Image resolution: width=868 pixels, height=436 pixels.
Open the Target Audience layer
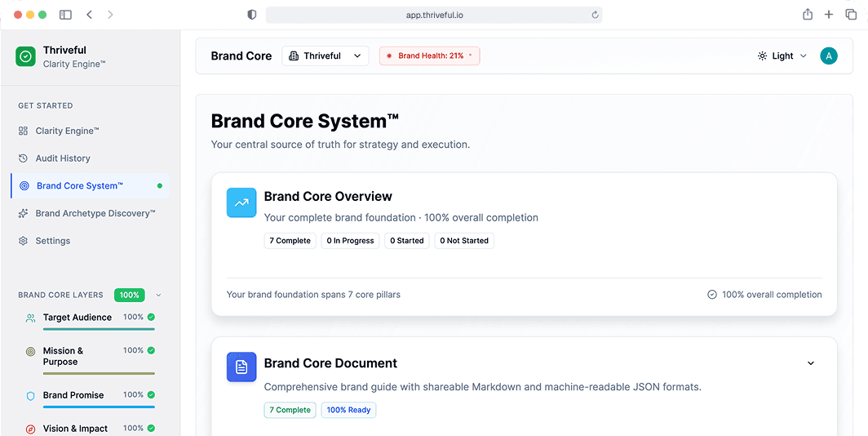tap(91, 322)
